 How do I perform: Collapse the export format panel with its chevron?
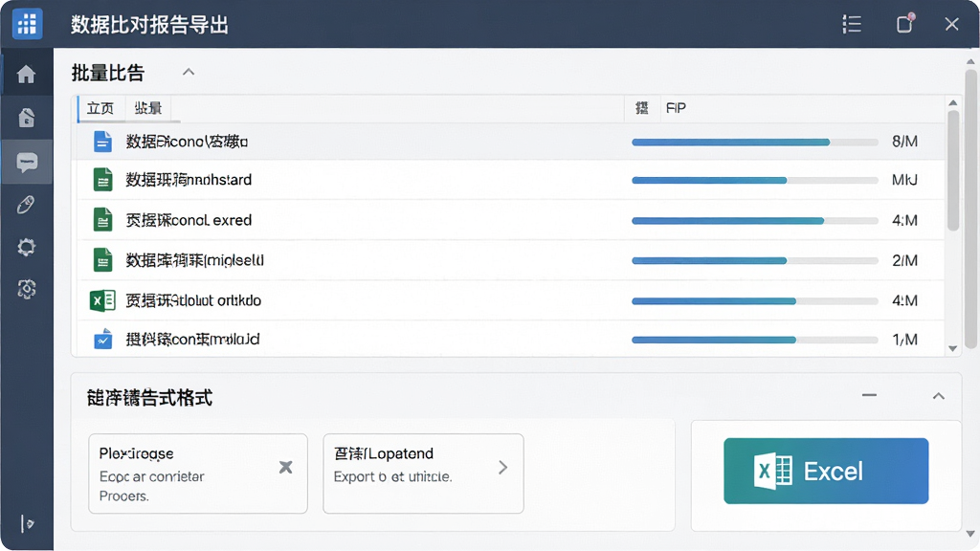click(x=938, y=396)
